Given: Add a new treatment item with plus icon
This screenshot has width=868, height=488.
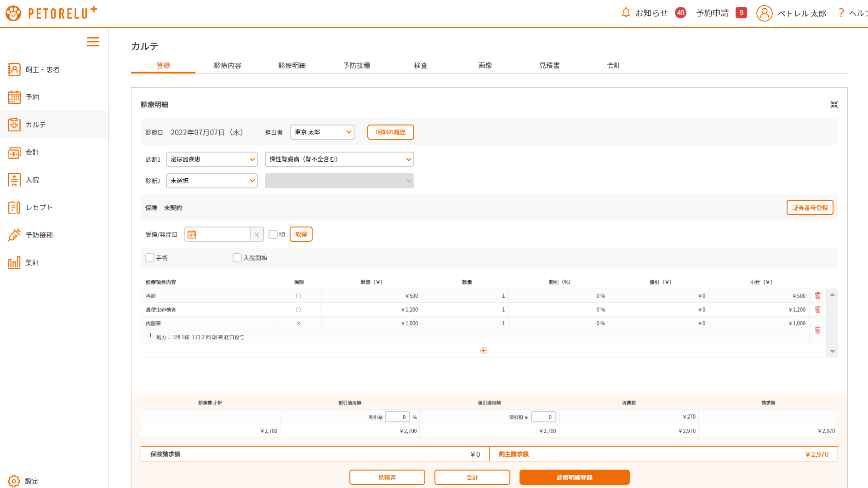Looking at the screenshot, I should tap(484, 351).
